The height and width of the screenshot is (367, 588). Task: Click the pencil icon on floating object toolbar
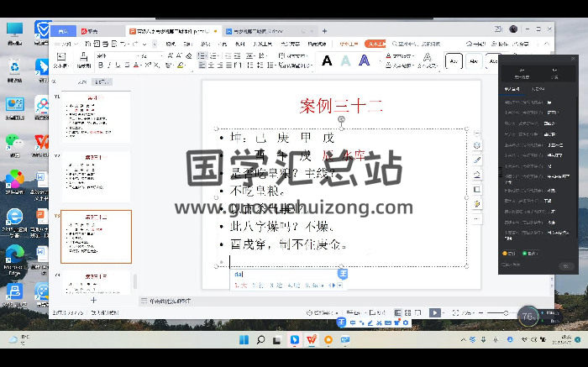tap(477, 160)
